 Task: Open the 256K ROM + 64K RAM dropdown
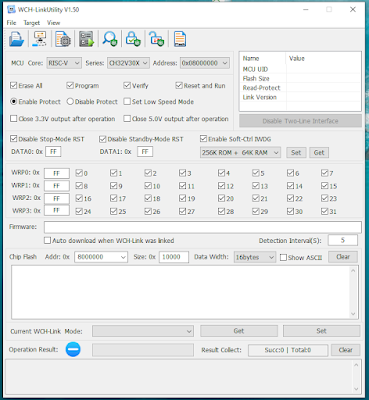tap(240, 153)
